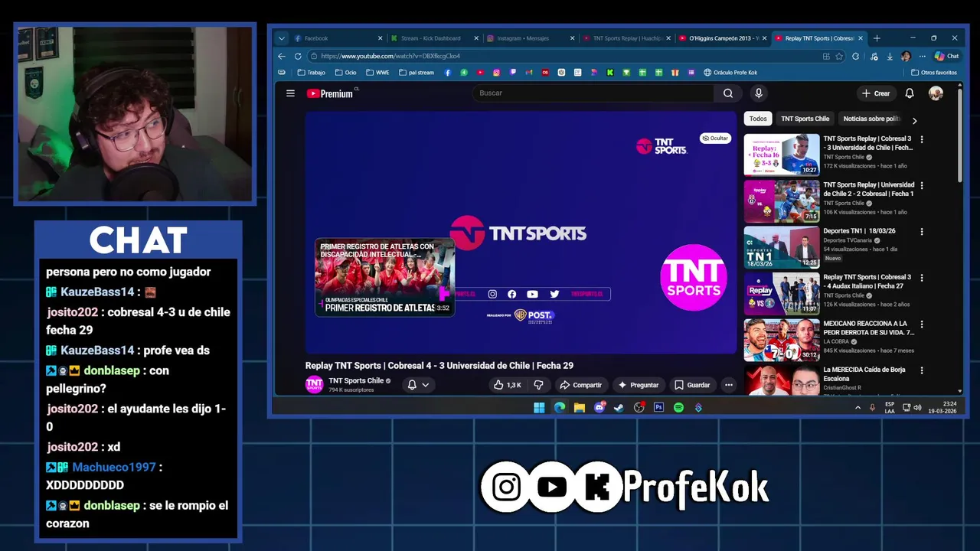Click the YouTube search input field
The width and height of the screenshot is (980, 551).
point(593,93)
